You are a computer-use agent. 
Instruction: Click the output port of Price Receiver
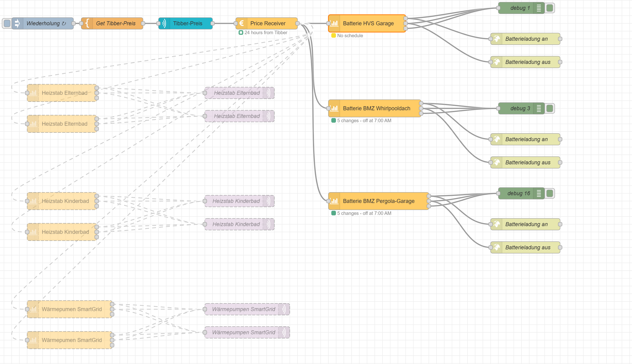298,23
